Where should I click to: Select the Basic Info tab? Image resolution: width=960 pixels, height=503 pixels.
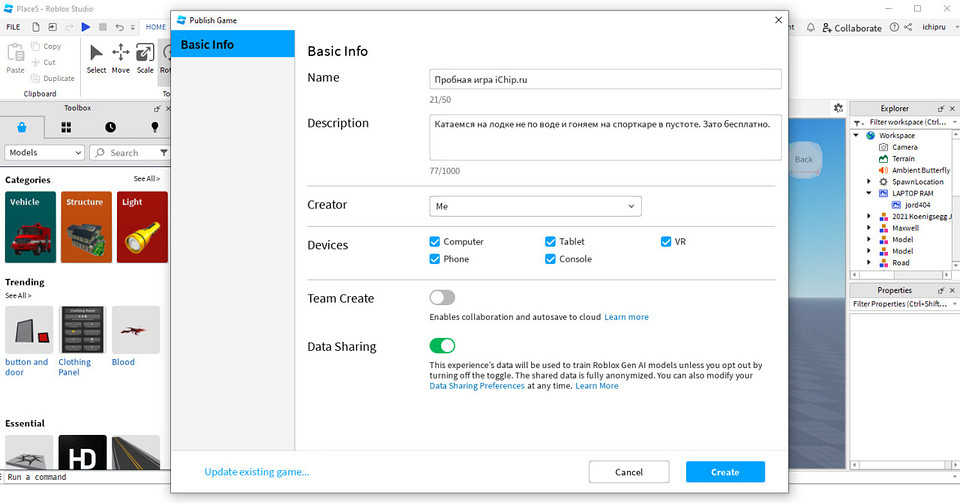point(233,45)
